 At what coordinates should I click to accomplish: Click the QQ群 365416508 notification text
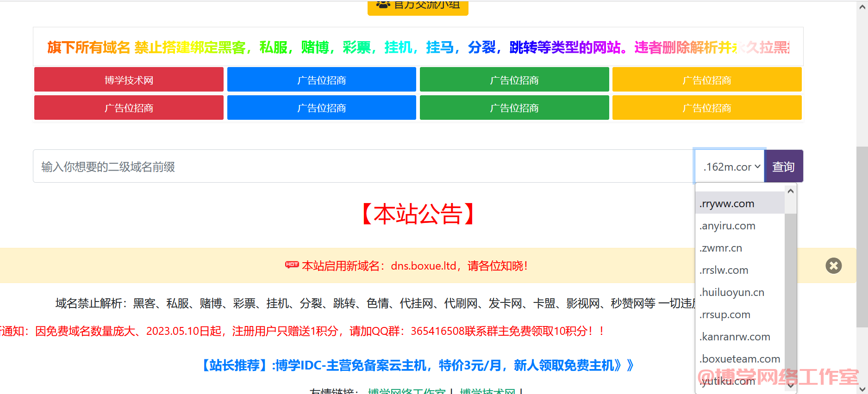301,331
